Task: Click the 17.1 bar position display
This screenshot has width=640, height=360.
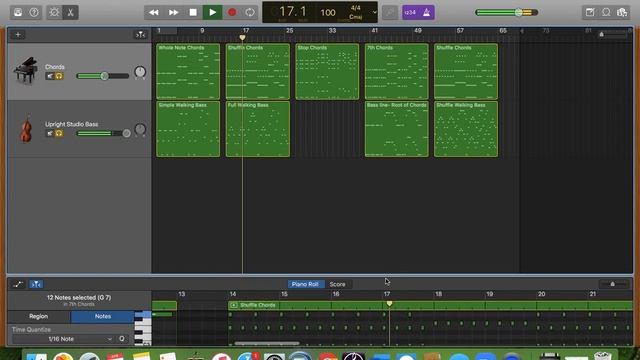Action: tap(292, 11)
